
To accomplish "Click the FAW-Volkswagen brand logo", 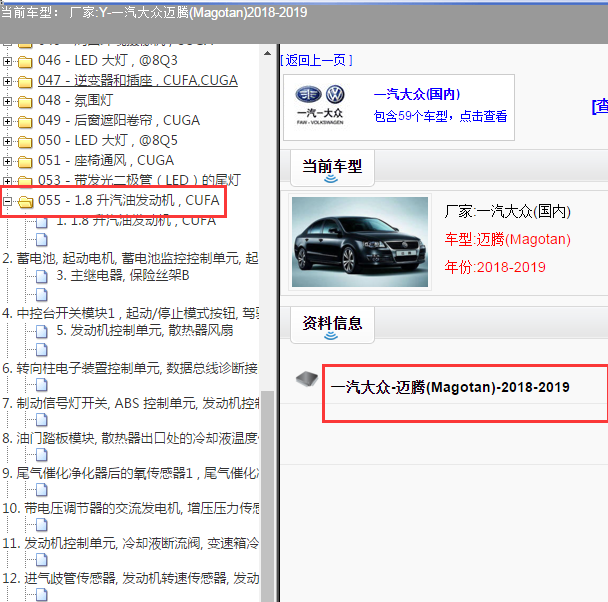I will (320, 105).
